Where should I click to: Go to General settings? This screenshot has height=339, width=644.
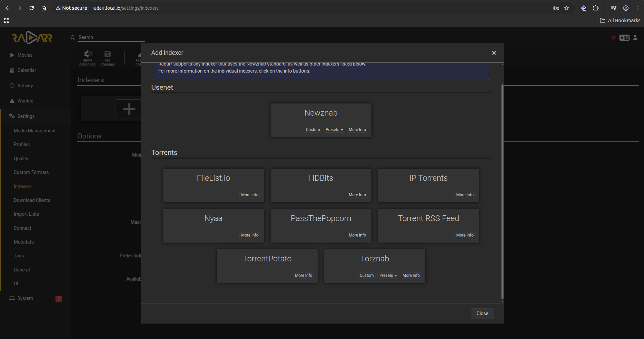(x=22, y=270)
